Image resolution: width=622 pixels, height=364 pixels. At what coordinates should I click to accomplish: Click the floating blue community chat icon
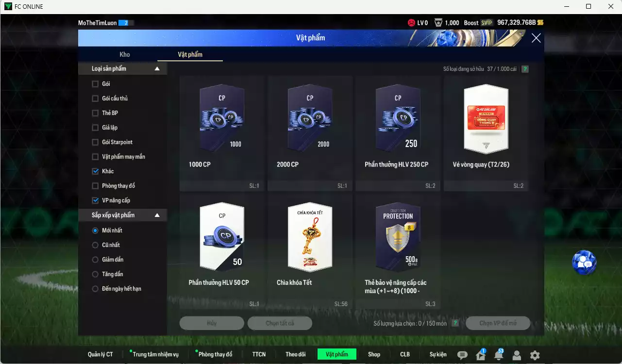584,263
